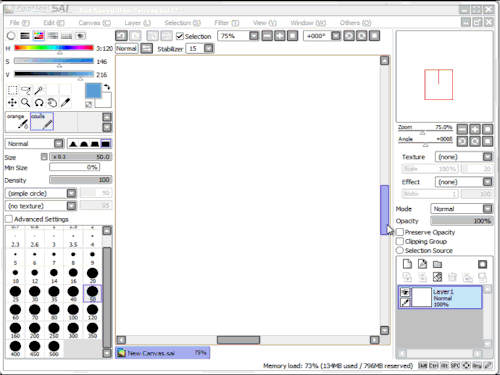Viewport: 500px width, 375px height.
Task: Enable Clipping Group checkbox
Action: pyautogui.click(x=400, y=241)
